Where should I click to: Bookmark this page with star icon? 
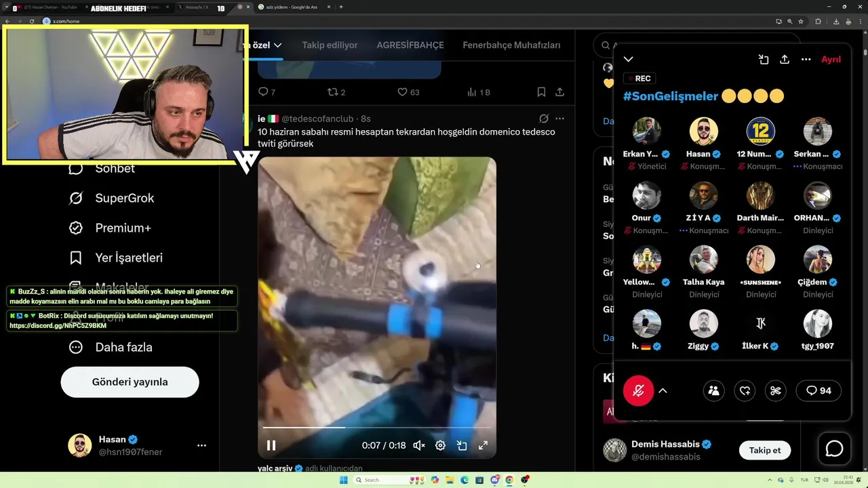(801, 21)
